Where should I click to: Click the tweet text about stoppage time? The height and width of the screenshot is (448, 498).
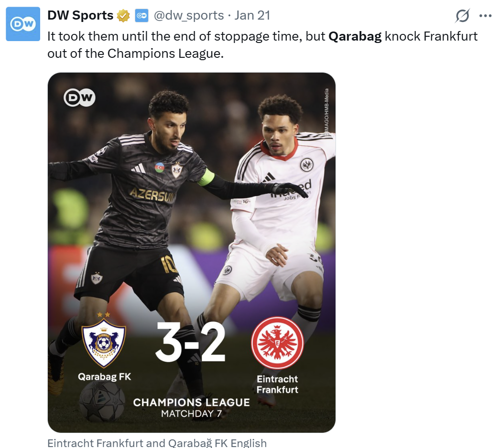click(262, 45)
